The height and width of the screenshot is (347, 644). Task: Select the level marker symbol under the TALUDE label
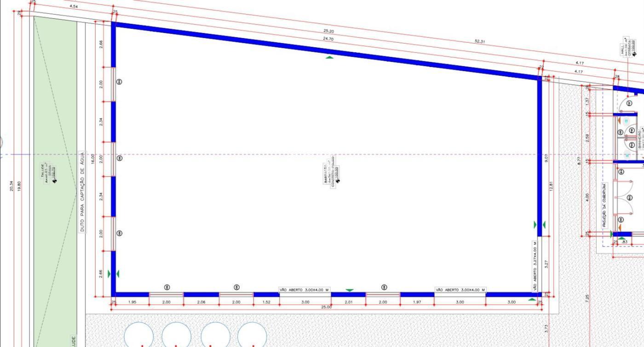55,180
